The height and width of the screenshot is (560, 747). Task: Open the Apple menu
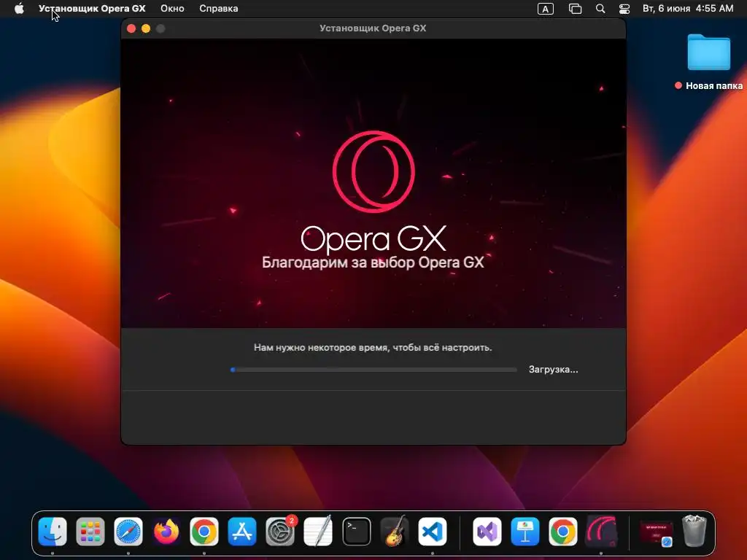point(19,9)
